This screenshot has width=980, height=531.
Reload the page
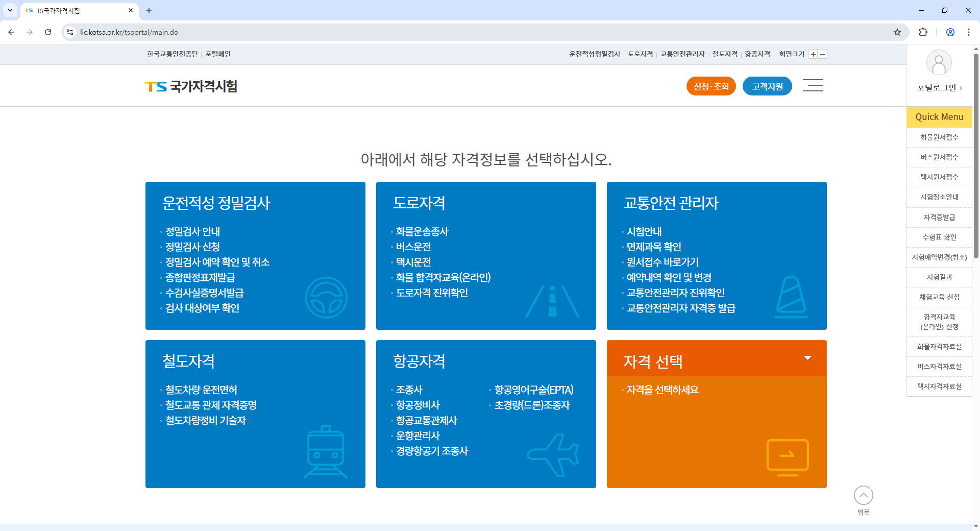coord(48,32)
